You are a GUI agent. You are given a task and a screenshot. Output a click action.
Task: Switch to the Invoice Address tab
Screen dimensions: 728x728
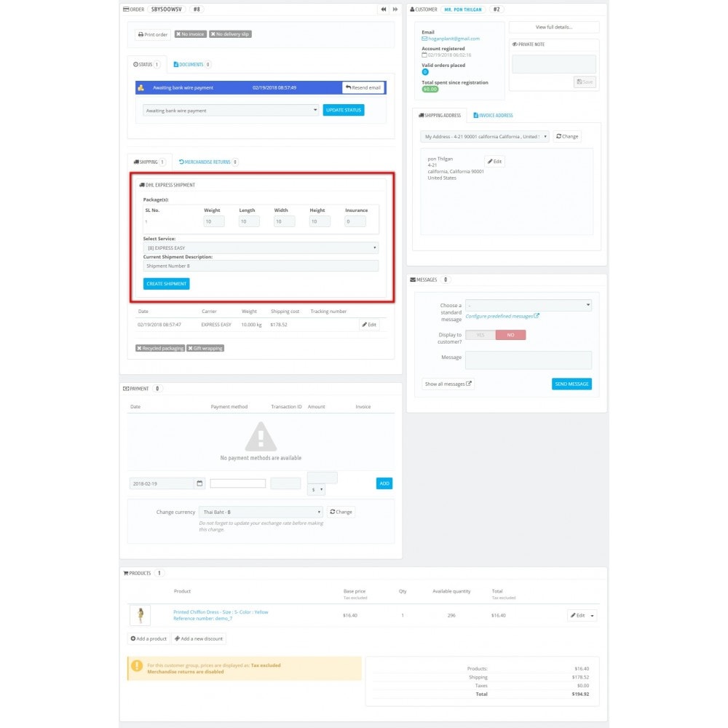click(x=493, y=115)
